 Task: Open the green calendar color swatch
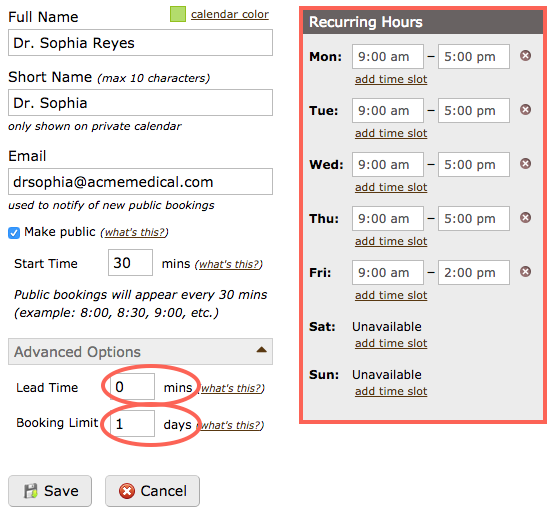(x=178, y=14)
